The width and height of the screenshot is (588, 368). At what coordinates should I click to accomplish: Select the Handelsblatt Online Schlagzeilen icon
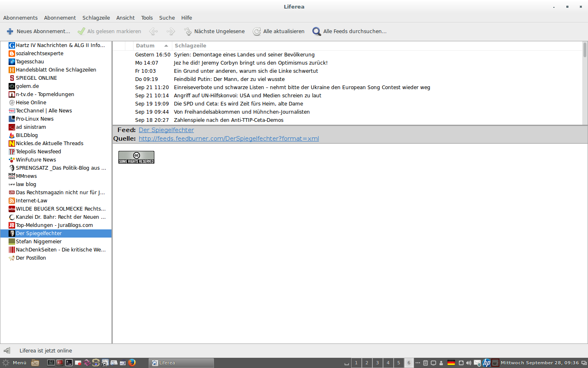12,70
